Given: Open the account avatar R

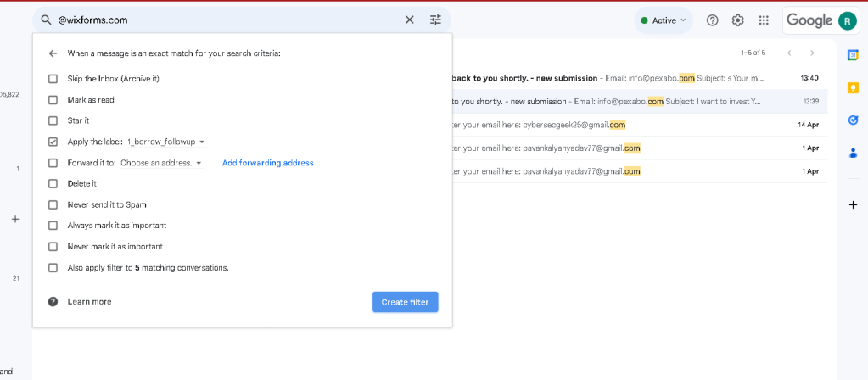Looking at the screenshot, I should click(847, 21).
